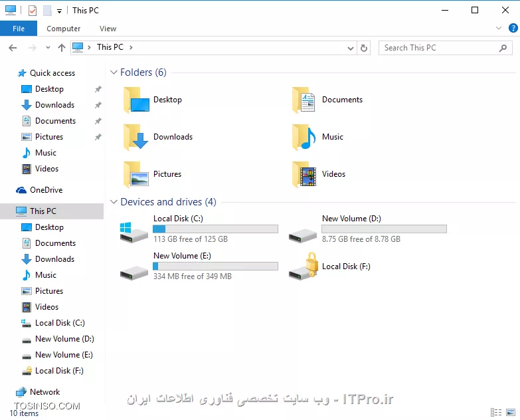Open pinned Documents under Quick access
The image size is (520, 420).
55,121
